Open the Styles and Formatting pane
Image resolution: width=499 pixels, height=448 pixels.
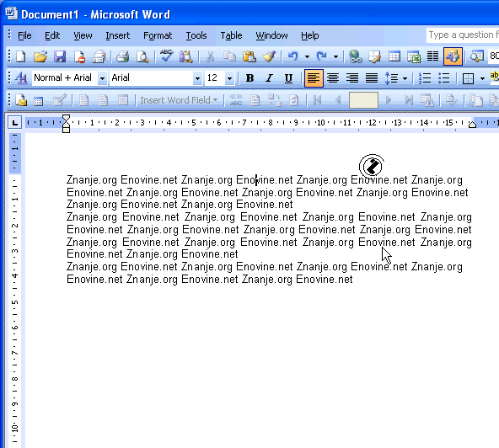(21, 78)
